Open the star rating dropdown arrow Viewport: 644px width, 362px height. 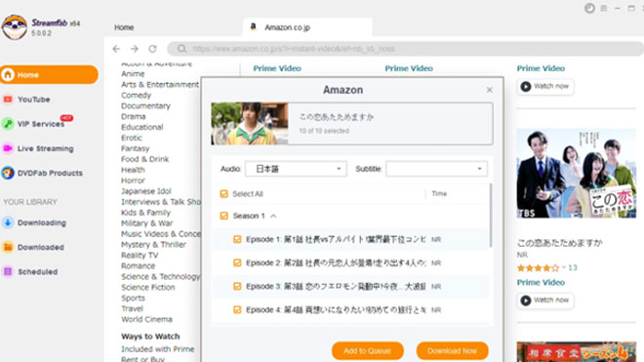pos(564,268)
